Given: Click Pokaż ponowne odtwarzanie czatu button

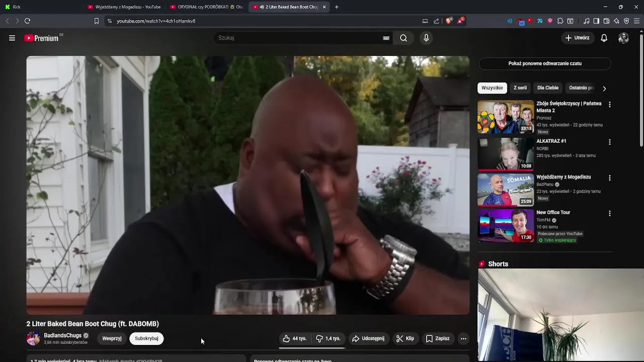Looking at the screenshot, I should (x=545, y=63).
